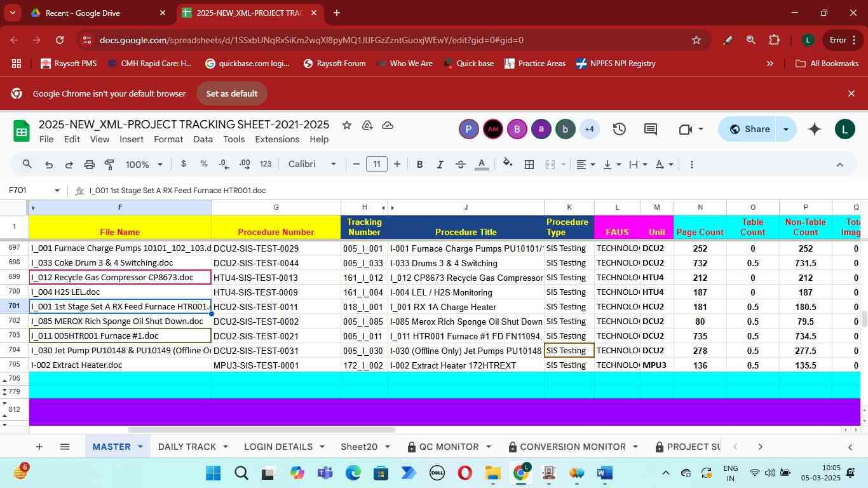Open the Share options dropdown arrow
Viewport: 868px width, 488px height.
point(786,129)
